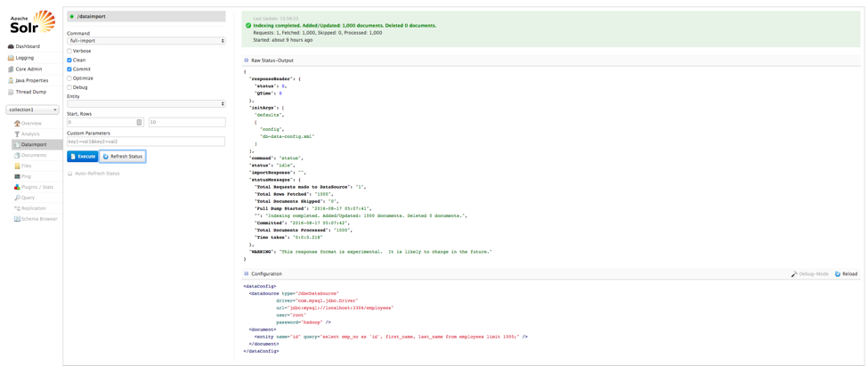The image size is (868, 366).
Task: Toggle the Optimize checkbox
Action: point(69,78)
